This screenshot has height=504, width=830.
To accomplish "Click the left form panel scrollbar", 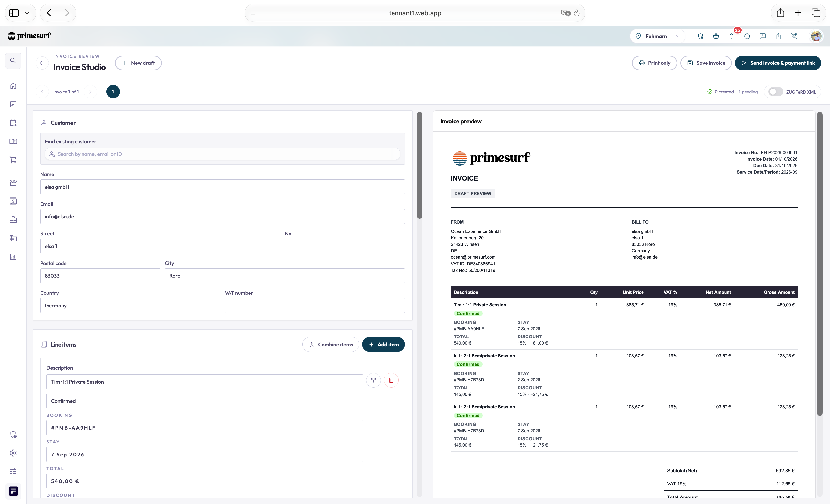I will 420,165.
